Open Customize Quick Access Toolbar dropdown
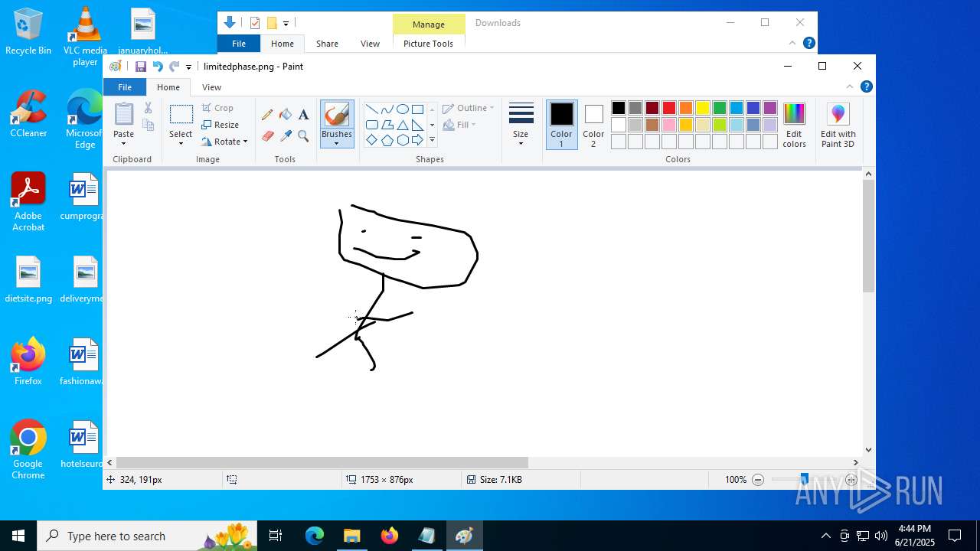Image resolution: width=980 pixels, height=551 pixels. 188,67
